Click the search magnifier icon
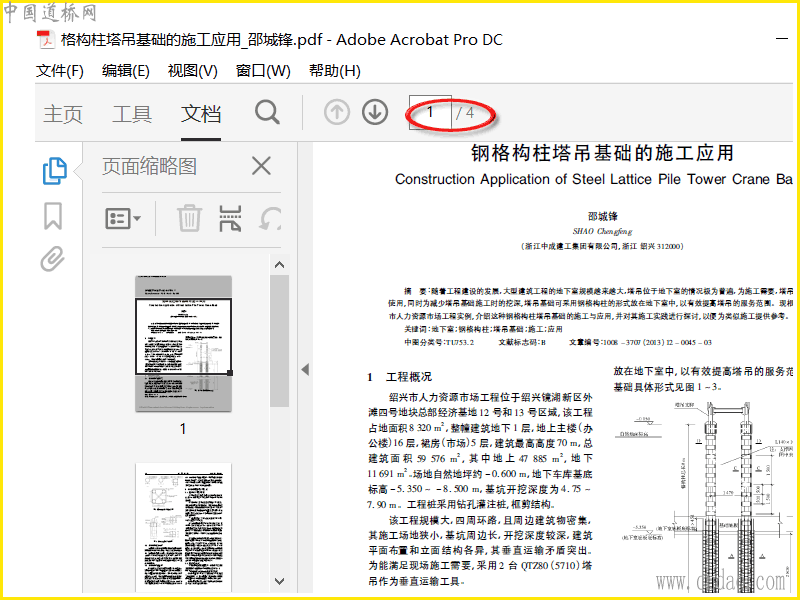The image size is (800, 600). [x=267, y=112]
